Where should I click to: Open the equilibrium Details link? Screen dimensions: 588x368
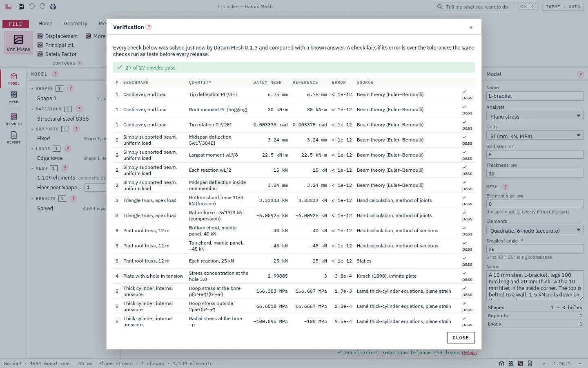(x=469, y=352)
